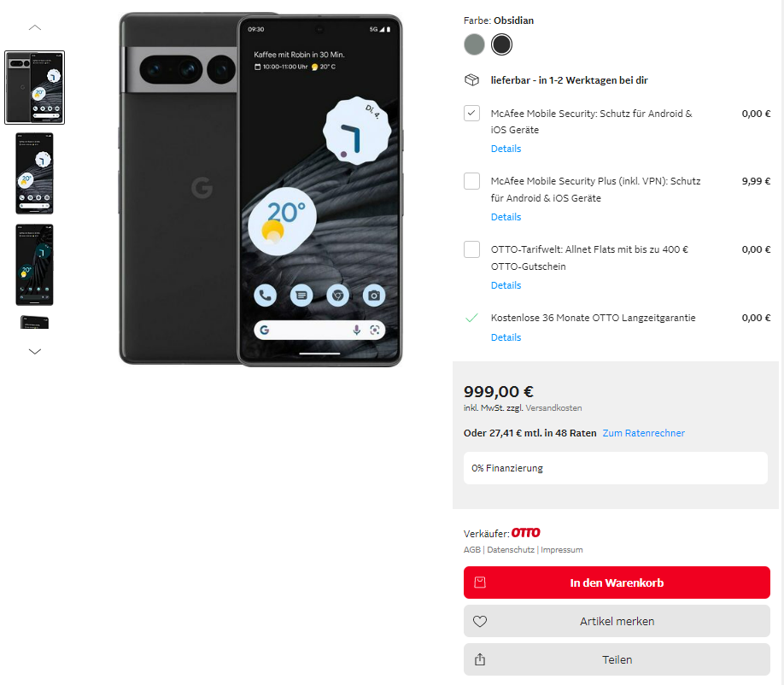Click the share icon next to Teilen
This screenshot has height=685, width=784.
(480, 659)
